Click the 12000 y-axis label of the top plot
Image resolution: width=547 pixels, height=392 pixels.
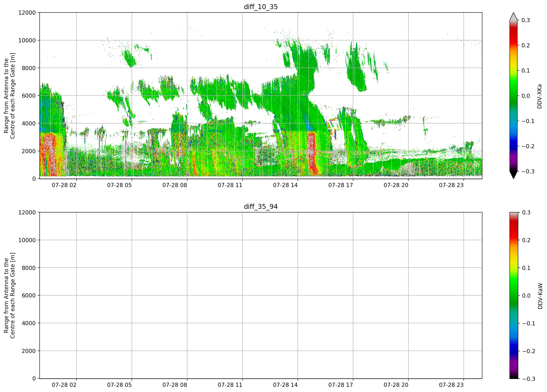(27, 13)
